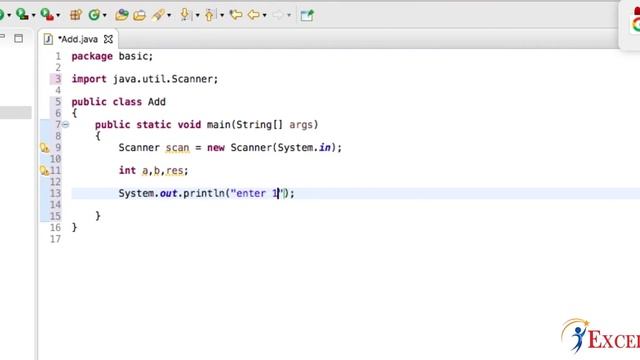This screenshot has height=360, width=640.
Task: Select the *Add.java editor tab
Action: pyautogui.click(x=78, y=39)
